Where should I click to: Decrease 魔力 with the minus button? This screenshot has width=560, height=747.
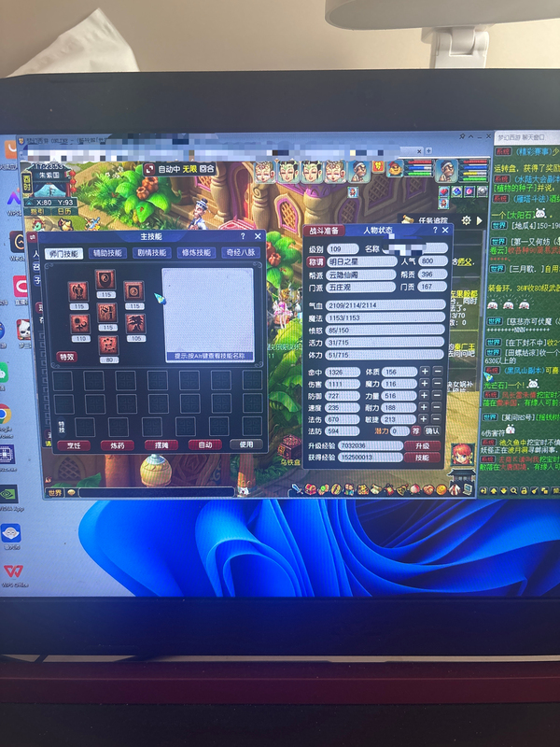coord(438,384)
